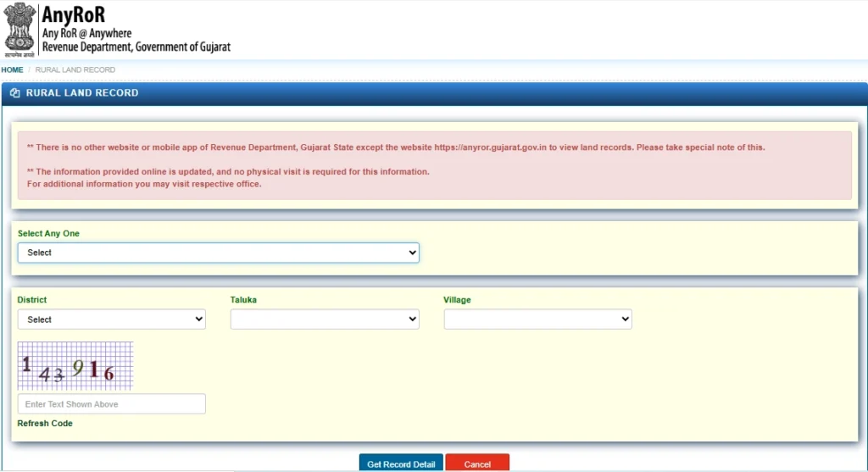Click the AnyRoR site title
Viewport: 868px width, 472px height.
73,14
